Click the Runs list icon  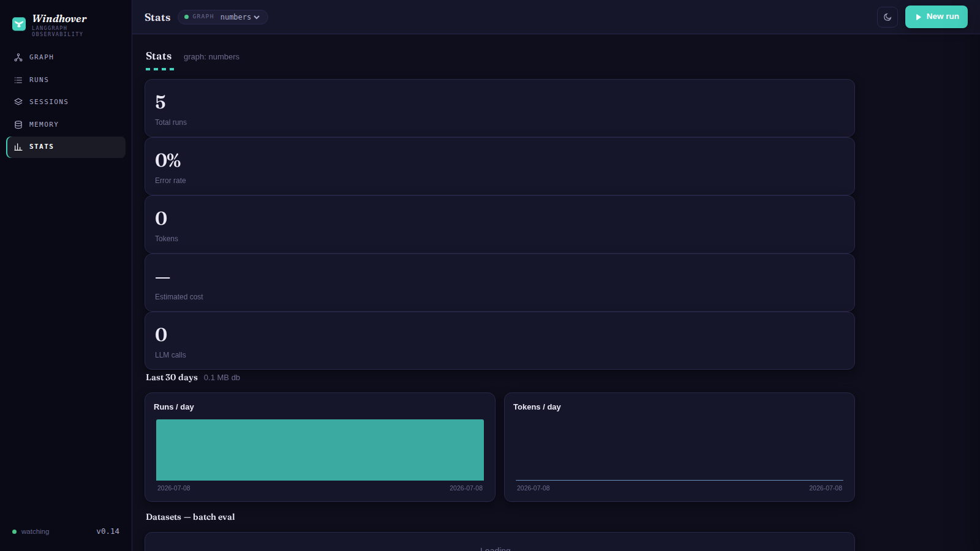pyautogui.click(x=18, y=80)
